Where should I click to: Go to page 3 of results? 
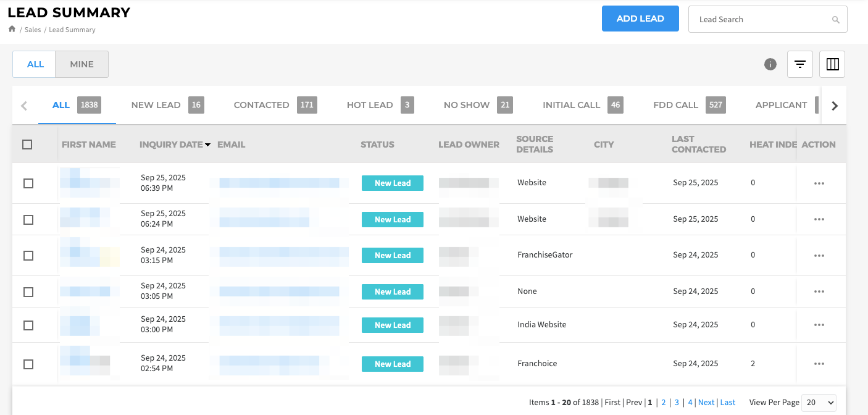[x=677, y=403]
